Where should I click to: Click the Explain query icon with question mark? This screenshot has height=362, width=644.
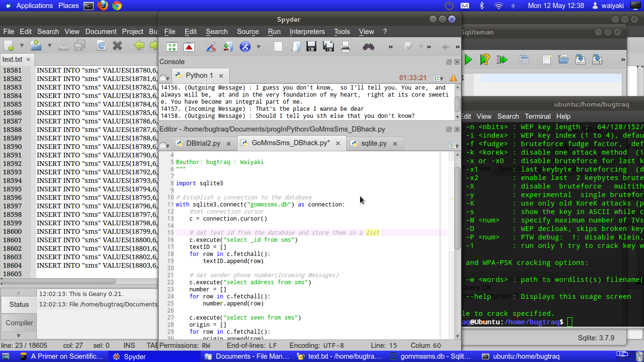pyautogui.click(x=485, y=59)
